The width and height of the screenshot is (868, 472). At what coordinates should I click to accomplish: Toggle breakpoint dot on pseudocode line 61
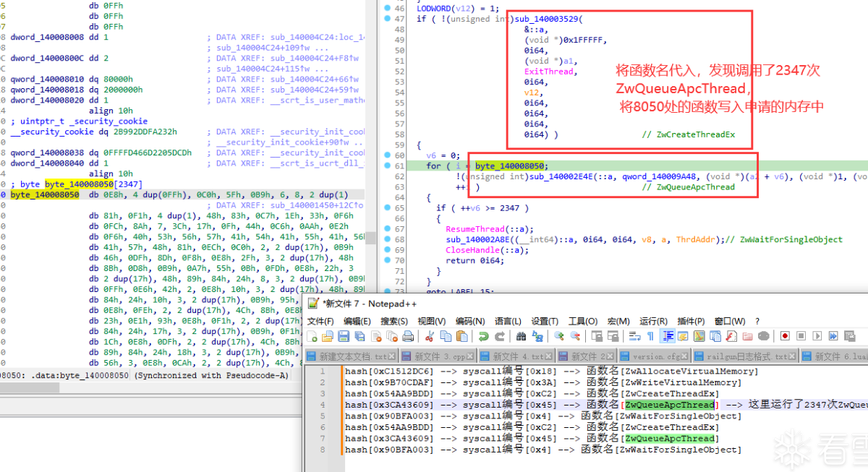coord(388,166)
